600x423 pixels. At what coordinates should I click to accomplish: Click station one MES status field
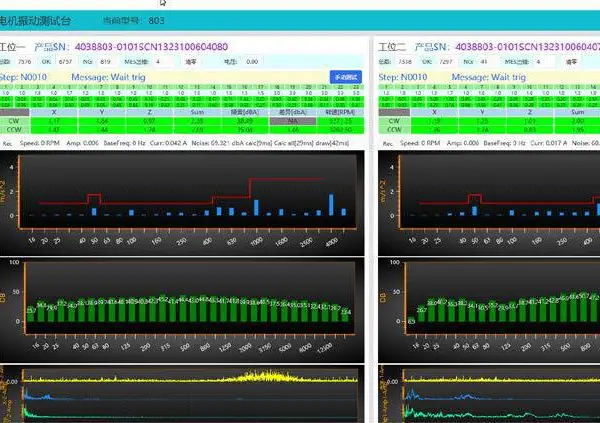tap(164, 62)
